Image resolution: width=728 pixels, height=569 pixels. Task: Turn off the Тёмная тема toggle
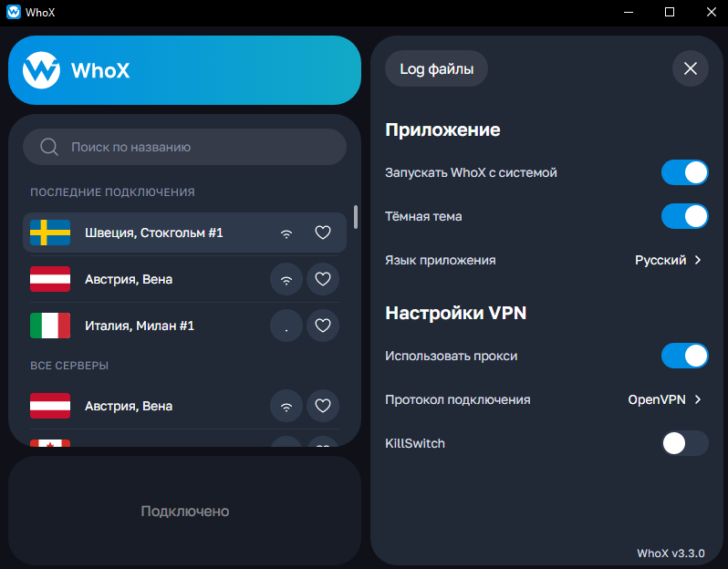685,216
